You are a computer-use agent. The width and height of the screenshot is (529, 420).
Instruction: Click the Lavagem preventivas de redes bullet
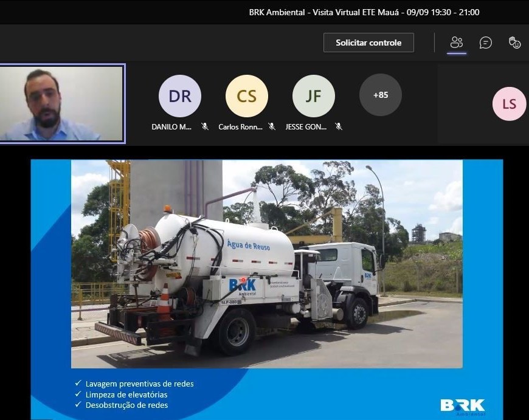[x=139, y=384]
